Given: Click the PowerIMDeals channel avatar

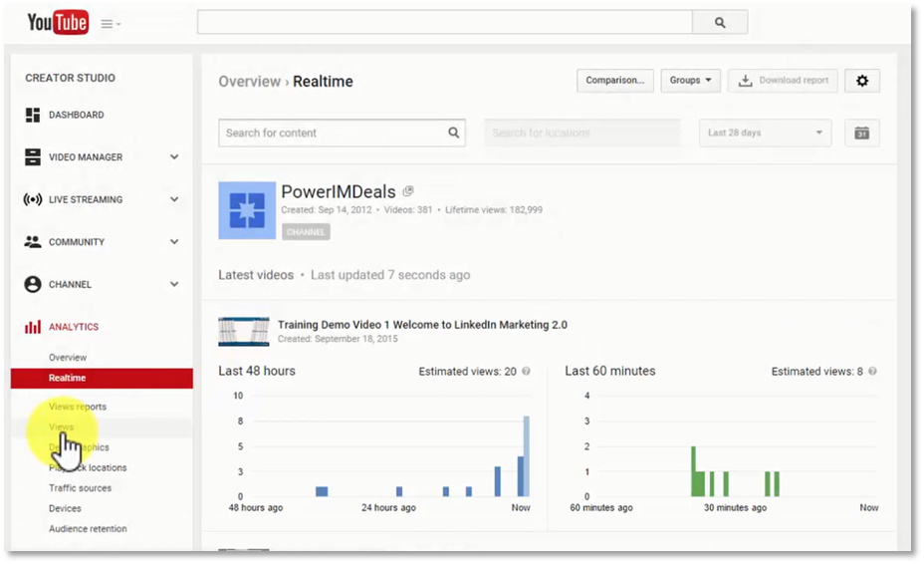Looking at the screenshot, I should (247, 210).
